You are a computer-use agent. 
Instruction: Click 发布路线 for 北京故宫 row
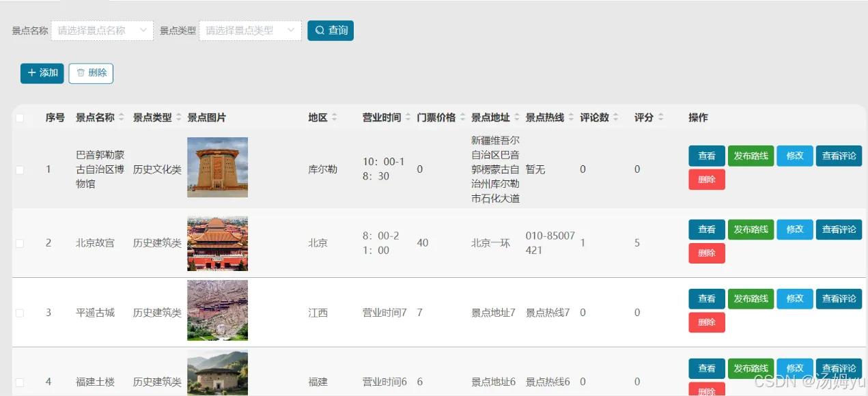(751, 229)
